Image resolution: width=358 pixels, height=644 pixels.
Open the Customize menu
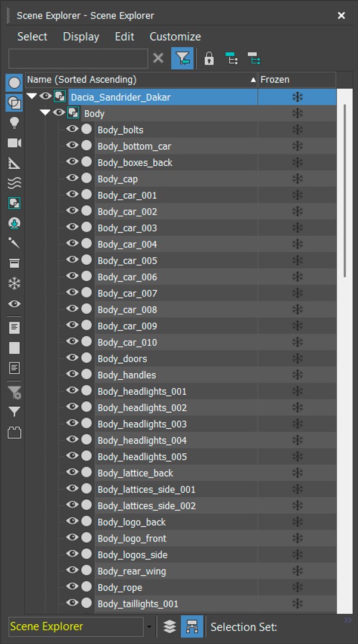[x=175, y=36]
